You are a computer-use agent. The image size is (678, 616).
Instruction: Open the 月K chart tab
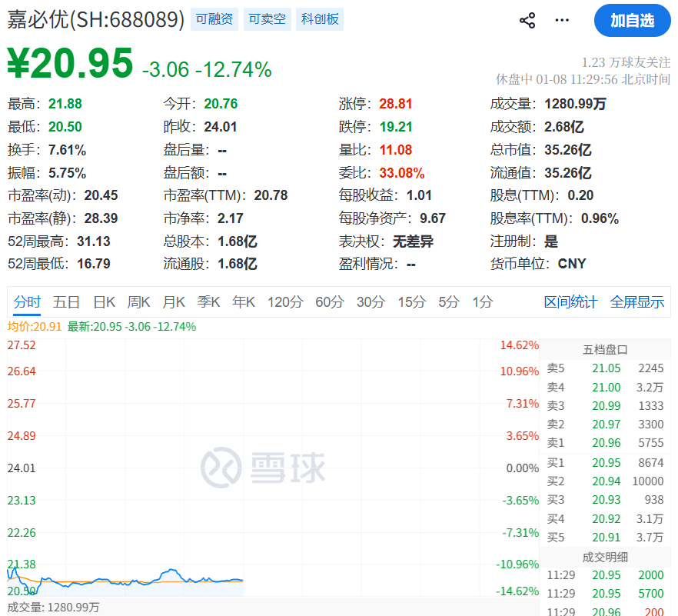point(174,302)
